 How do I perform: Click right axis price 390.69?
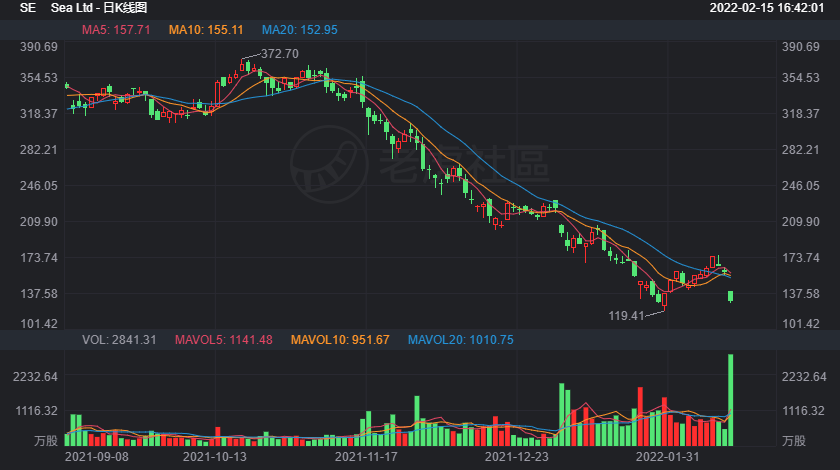coord(801,47)
